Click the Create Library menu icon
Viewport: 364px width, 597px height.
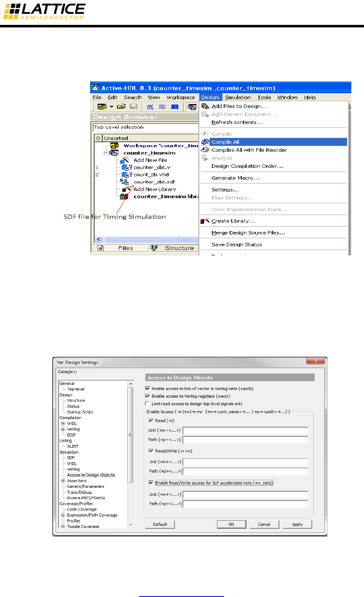click(205, 221)
